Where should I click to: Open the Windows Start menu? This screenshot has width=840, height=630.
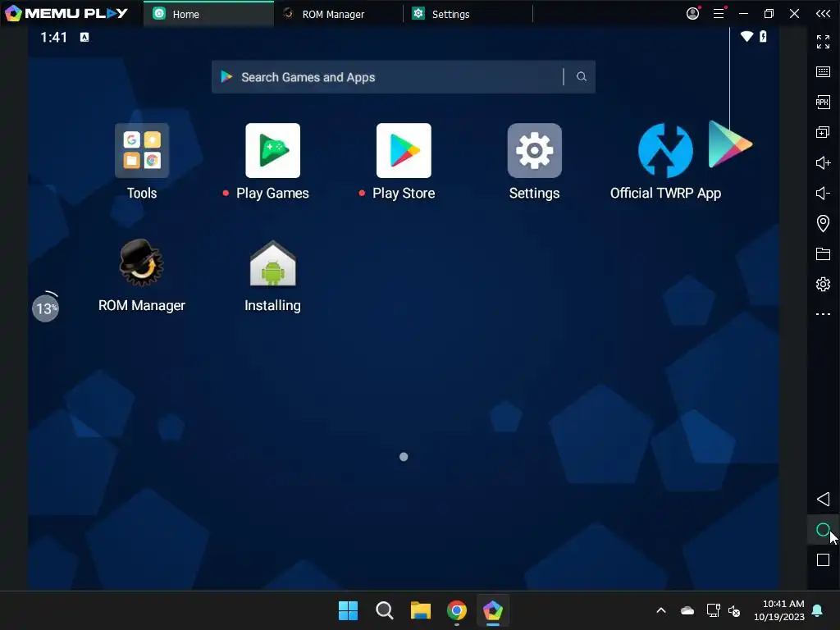pos(348,610)
